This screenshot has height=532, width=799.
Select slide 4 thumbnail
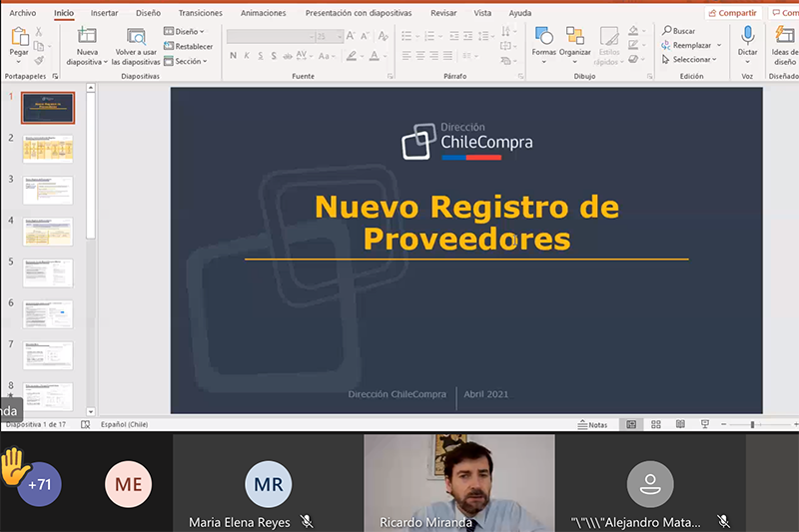coord(48,232)
